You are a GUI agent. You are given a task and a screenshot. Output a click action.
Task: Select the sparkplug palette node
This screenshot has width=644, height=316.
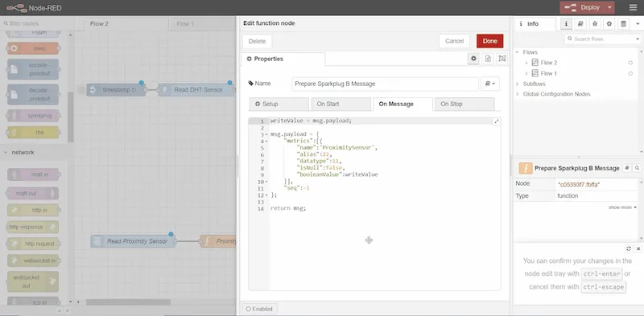33,116
